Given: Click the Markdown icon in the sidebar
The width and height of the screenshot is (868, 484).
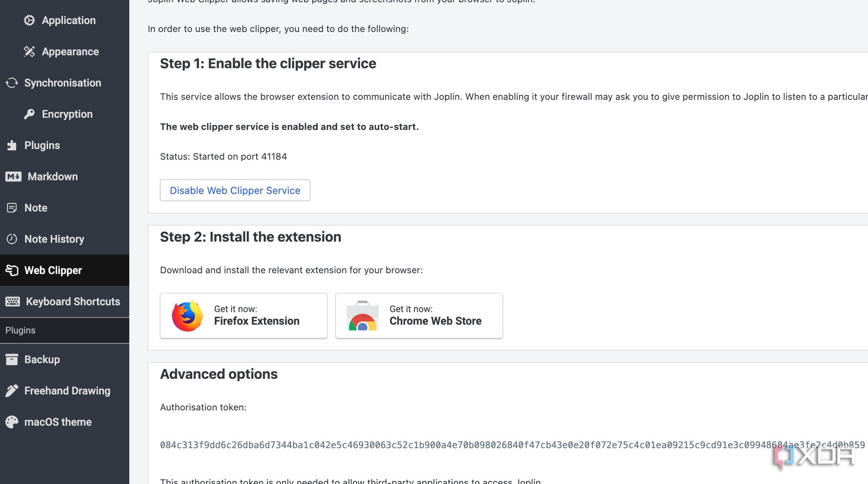Looking at the screenshot, I should point(13,176).
